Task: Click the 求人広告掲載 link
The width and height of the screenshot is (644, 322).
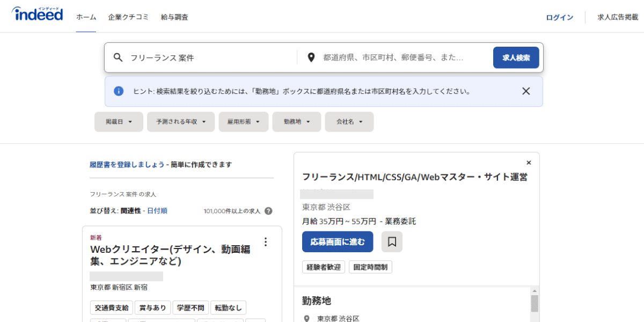Action: [x=618, y=17]
